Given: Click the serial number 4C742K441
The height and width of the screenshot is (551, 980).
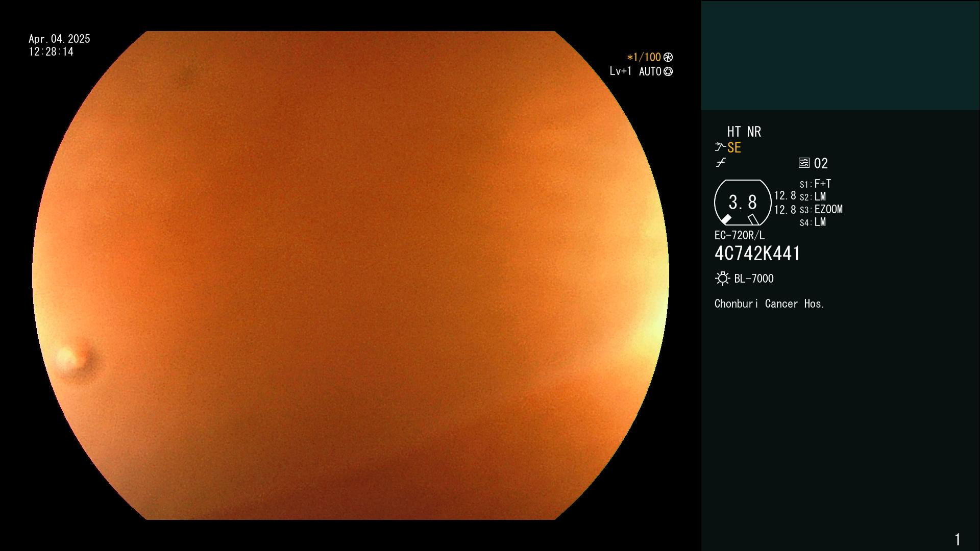Looking at the screenshot, I should coord(757,254).
